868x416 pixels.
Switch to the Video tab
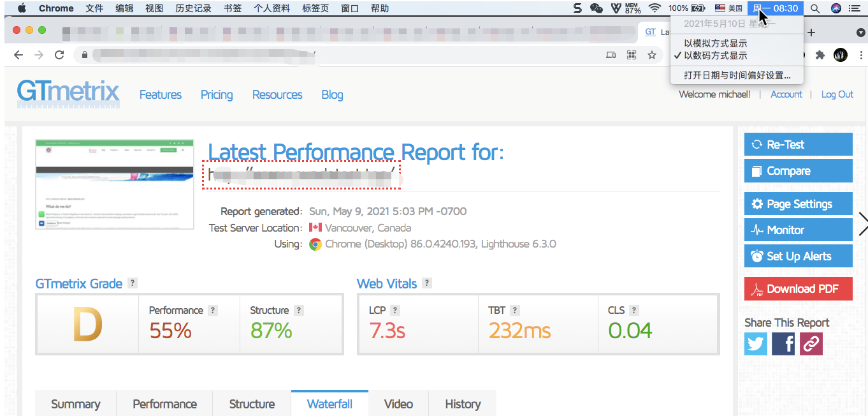pyautogui.click(x=398, y=404)
